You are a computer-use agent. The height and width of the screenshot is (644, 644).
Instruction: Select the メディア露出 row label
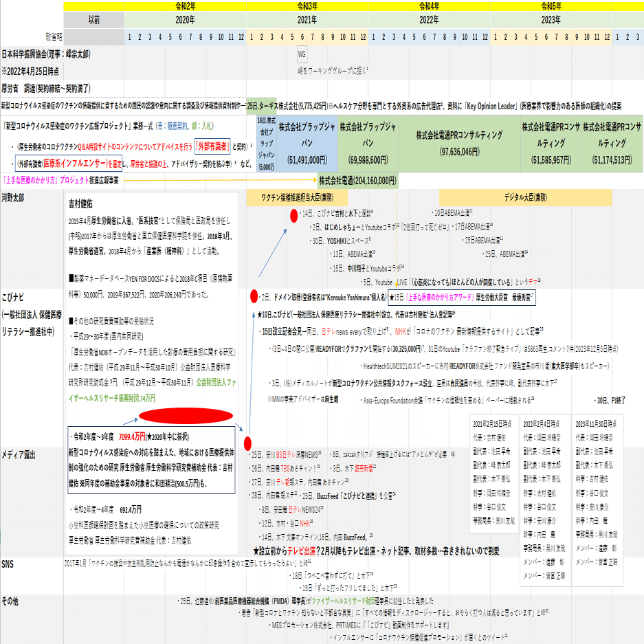click(x=19, y=455)
